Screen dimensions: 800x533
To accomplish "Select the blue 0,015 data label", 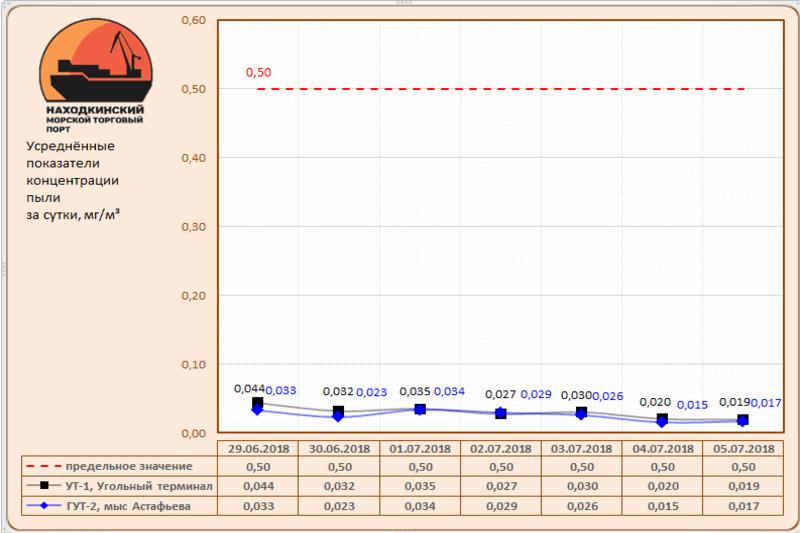I will point(693,405).
